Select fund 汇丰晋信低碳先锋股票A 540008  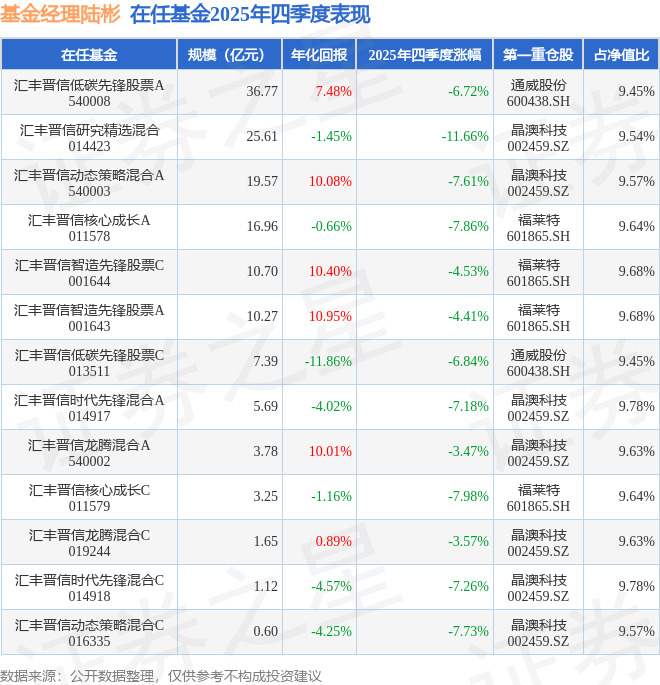click(89, 93)
